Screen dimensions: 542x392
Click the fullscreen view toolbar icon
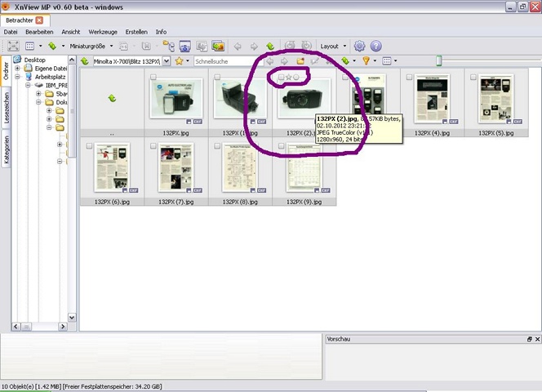point(14,47)
